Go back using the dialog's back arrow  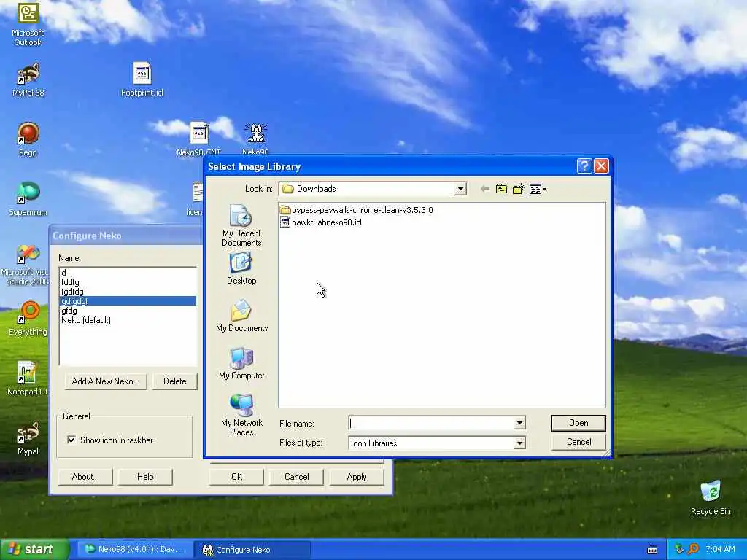coord(484,189)
